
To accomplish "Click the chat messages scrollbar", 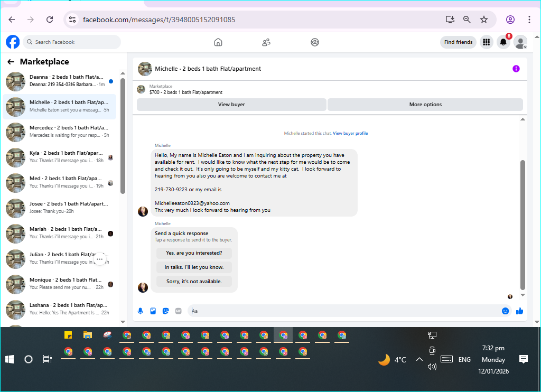I will 523,225.
